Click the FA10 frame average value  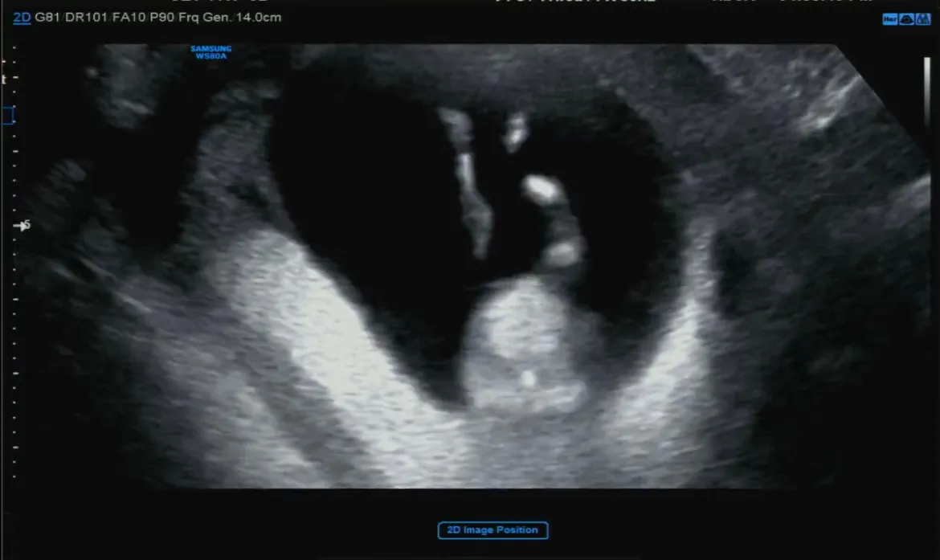click(x=129, y=18)
